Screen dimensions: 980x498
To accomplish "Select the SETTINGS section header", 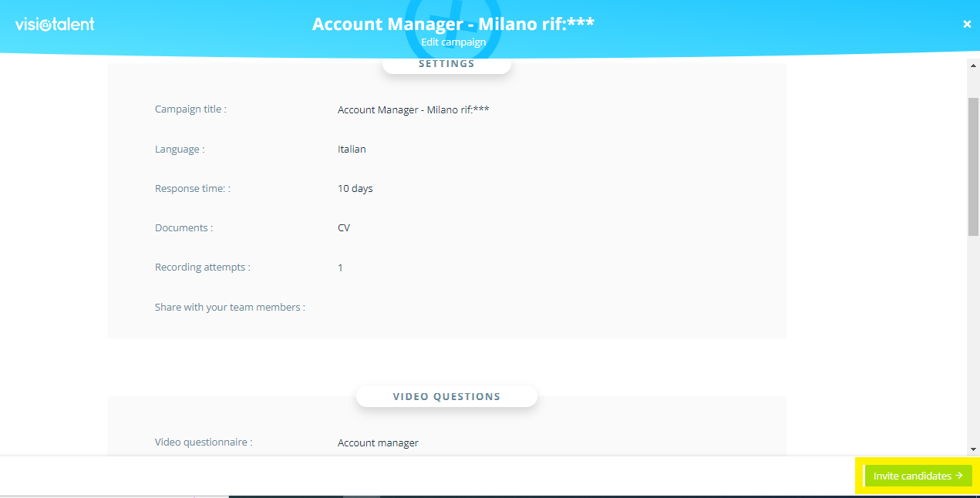I will coord(446,64).
